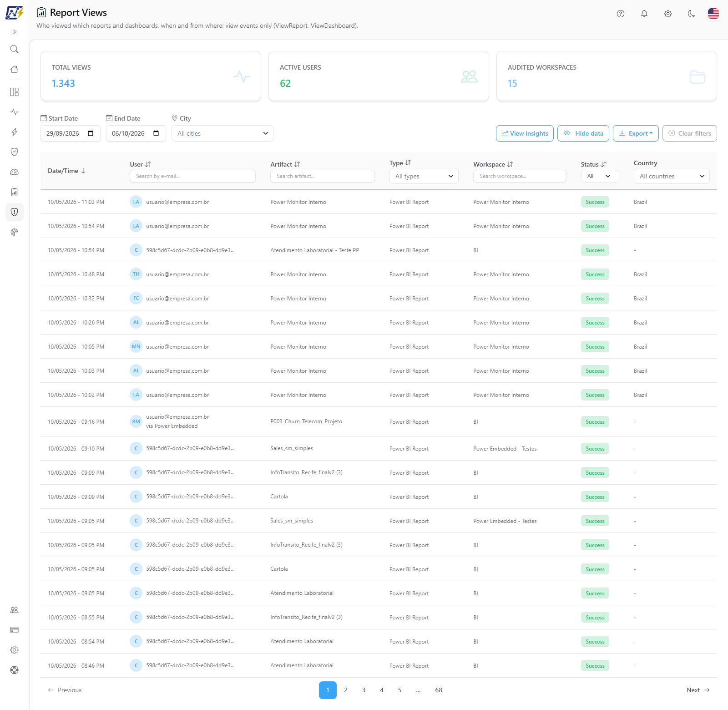The image size is (728, 710).
Task: Open the sidebar activity pulse icon
Action: click(x=15, y=112)
